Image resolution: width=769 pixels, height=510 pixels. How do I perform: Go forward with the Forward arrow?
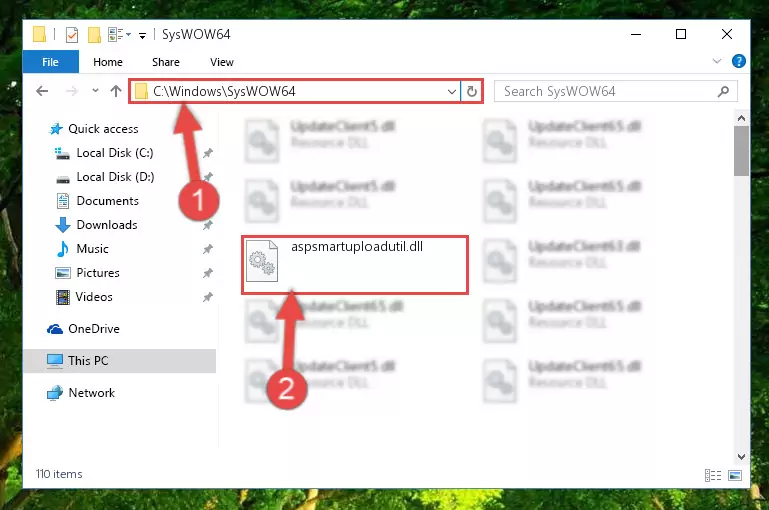click(72, 91)
